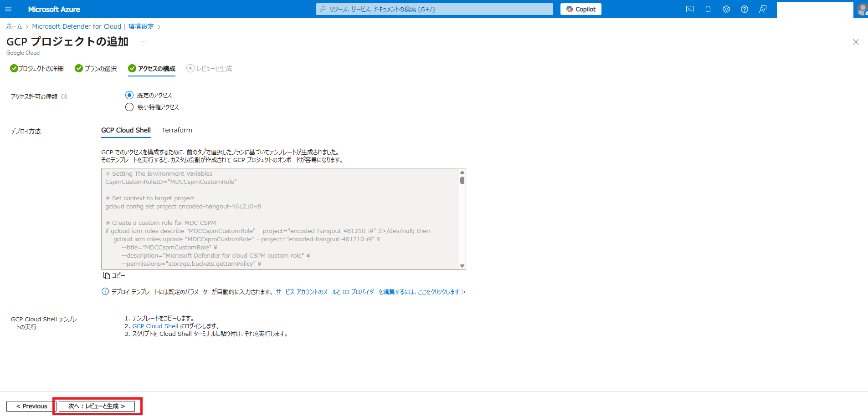This screenshot has width=868, height=416.
Task: Switch to プロジェクトの詳細 step tab
Action: (x=37, y=69)
